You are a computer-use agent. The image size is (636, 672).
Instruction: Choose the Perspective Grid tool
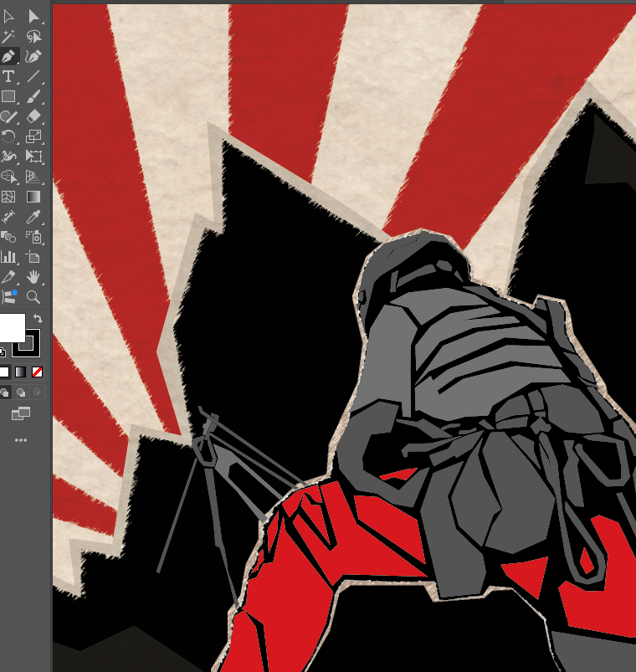tap(33, 177)
